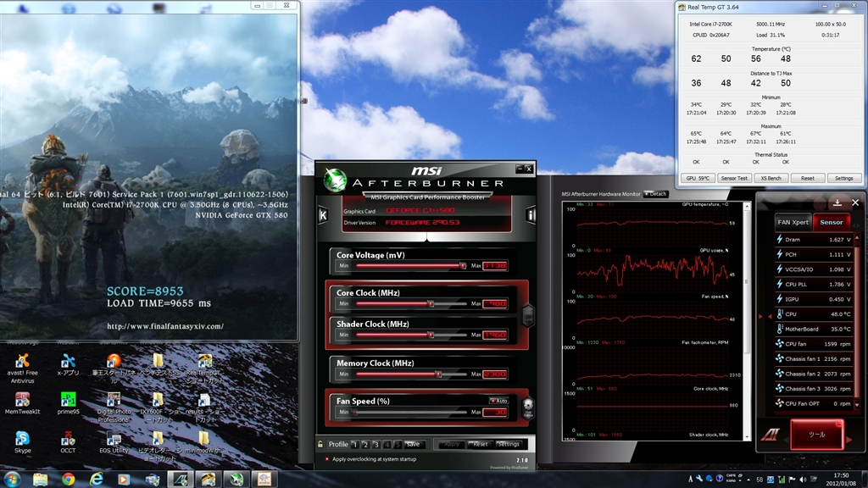Run XS Bench in Real Temp

(771, 178)
